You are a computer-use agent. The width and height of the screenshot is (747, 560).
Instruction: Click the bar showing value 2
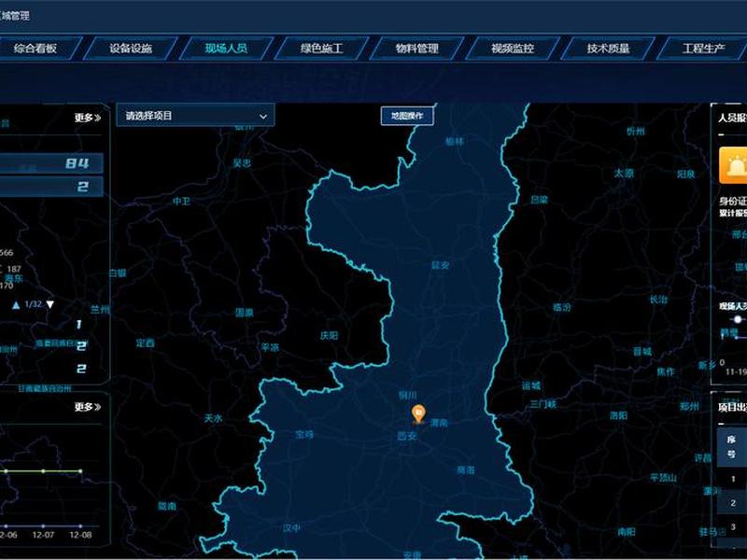tap(51, 187)
